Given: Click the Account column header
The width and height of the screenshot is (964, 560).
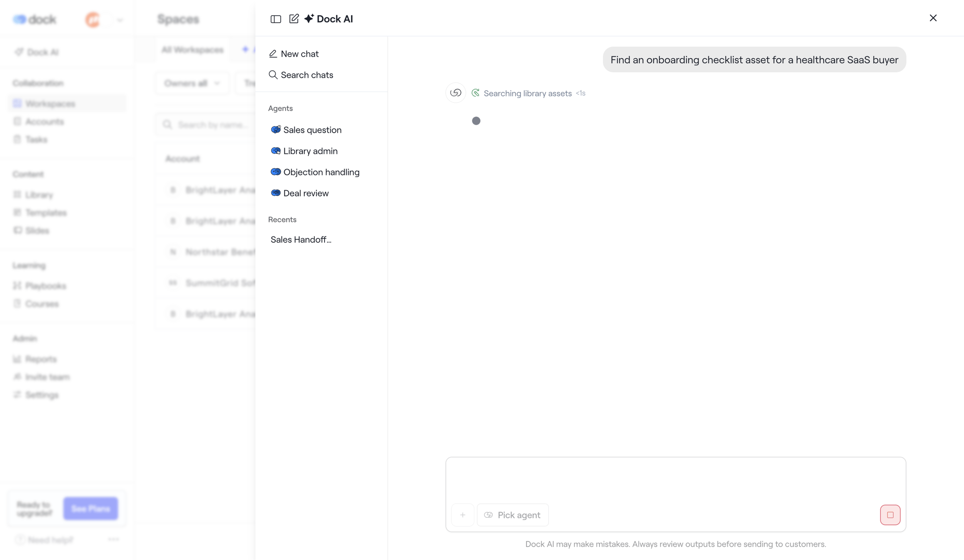Looking at the screenshot, I should tap(183, 159).
